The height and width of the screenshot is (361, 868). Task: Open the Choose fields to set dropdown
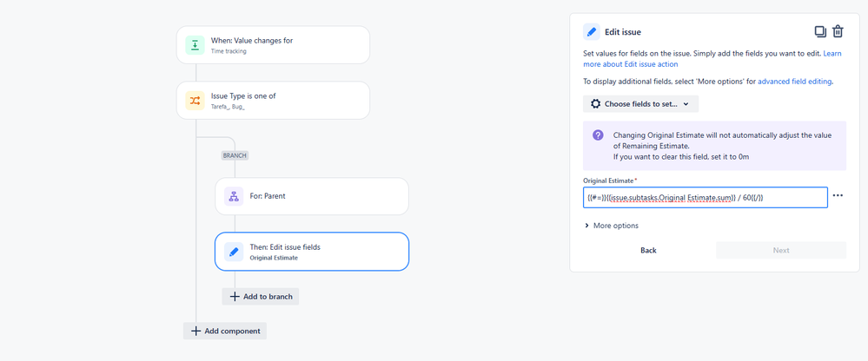pos(640,104)
